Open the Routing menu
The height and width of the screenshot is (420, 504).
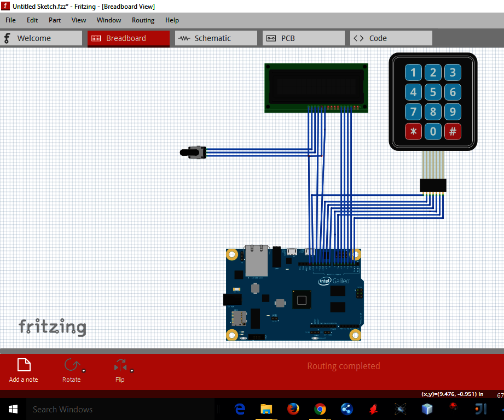click(143, 20)
